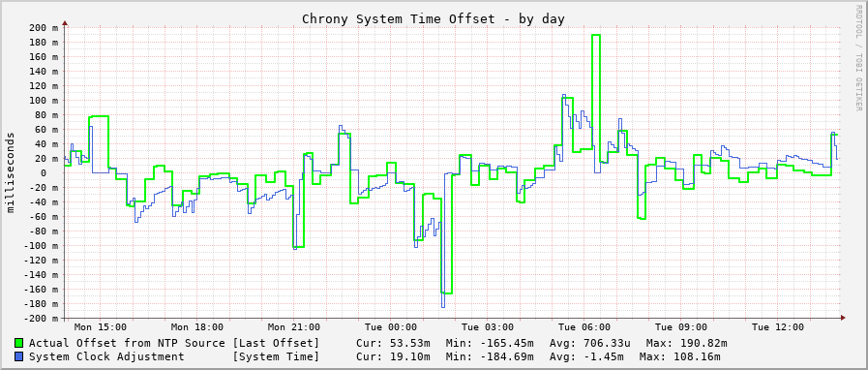Click the blue minimum dip near -185 m

(443, 306)
